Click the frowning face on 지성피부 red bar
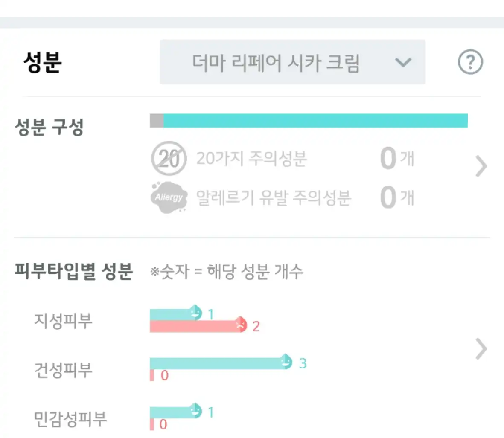The image size is (504, 438). point(241,325)
